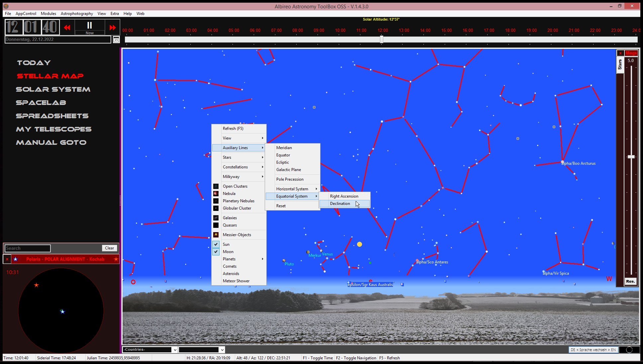Switch language with DE/EN button
643x364 pixels.
coord(593,350)
